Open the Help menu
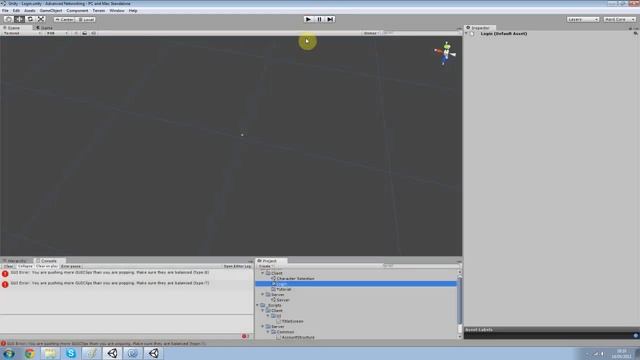 click(x=133, y=11)
